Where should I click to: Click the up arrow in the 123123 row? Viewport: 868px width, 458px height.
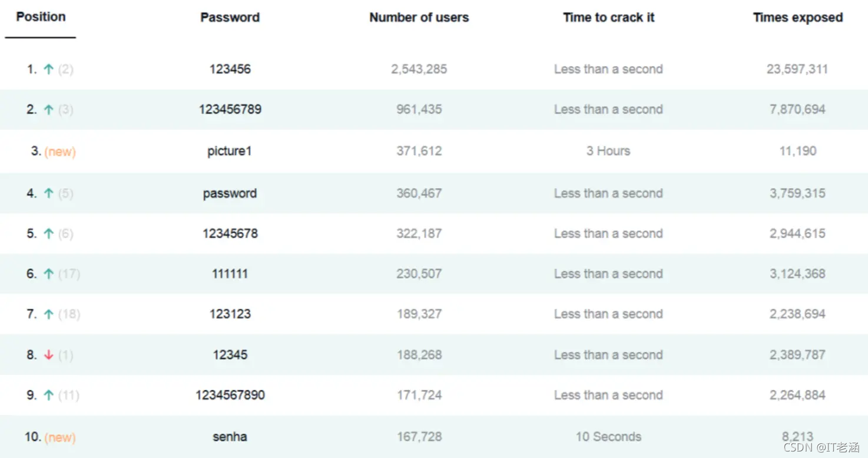click(49, 314)
